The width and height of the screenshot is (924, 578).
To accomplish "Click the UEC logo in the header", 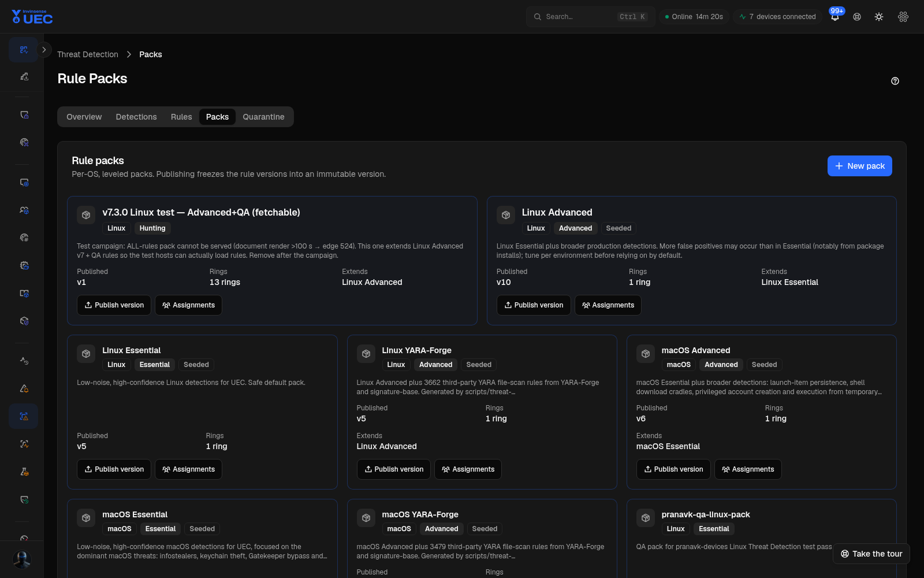I will (x=32, y=17).
